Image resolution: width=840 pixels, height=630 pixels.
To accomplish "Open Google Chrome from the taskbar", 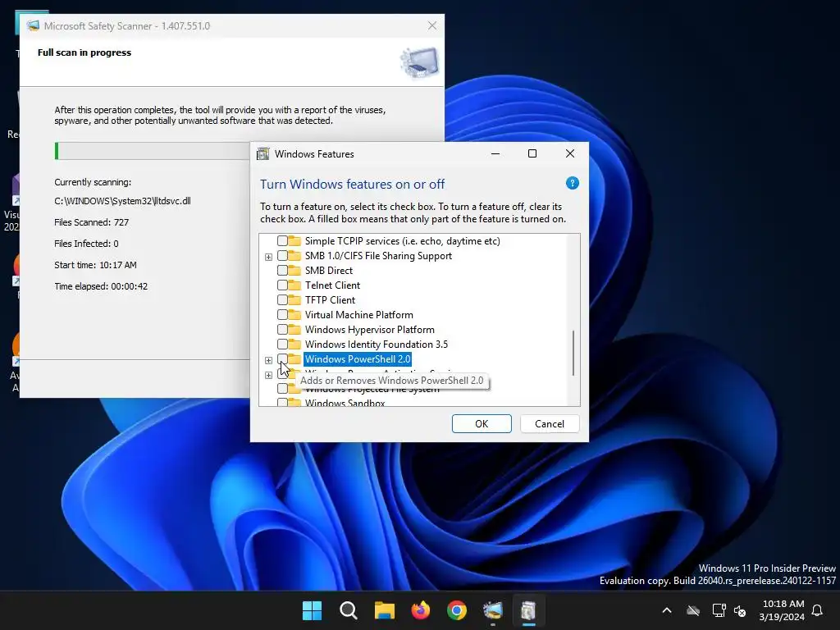I will [456, 610].
